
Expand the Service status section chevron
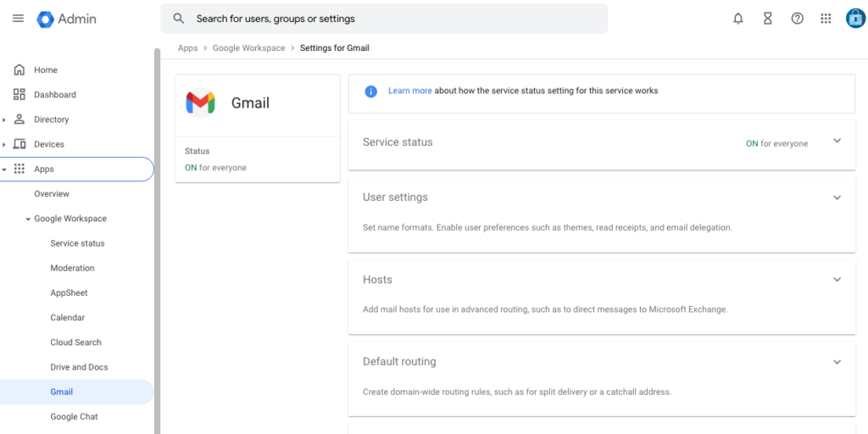coord(837,141)
